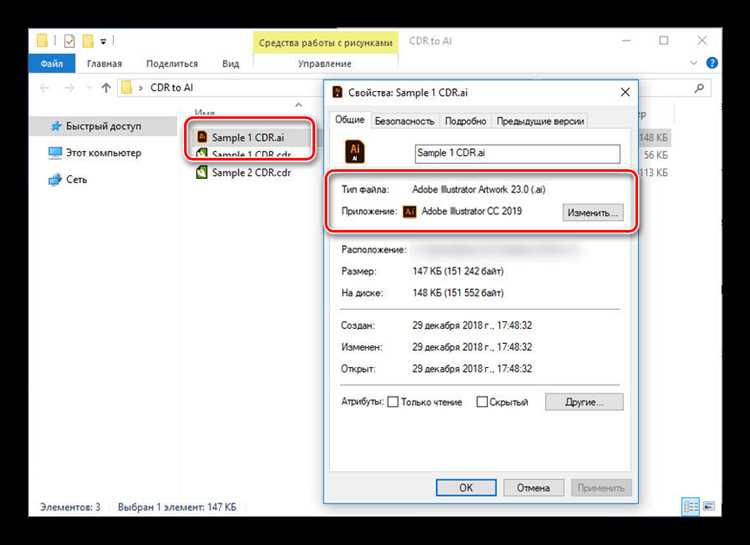Click the Adobe Illustrator file icon in dialog
This screenshot has width=750, height=545.
354,152
